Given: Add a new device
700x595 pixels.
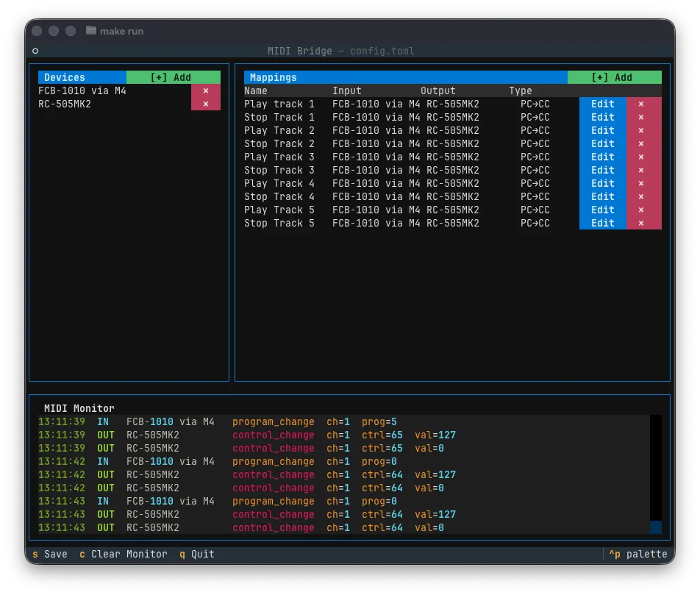Looking at the screenshot, I should tap(174, 77).
